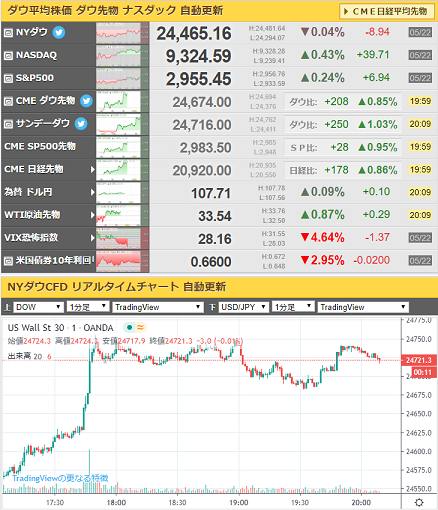Expand the VIX恐怖指数 row arrow
The width and height of the screenshot is (438, 510).
pos(92,238)
